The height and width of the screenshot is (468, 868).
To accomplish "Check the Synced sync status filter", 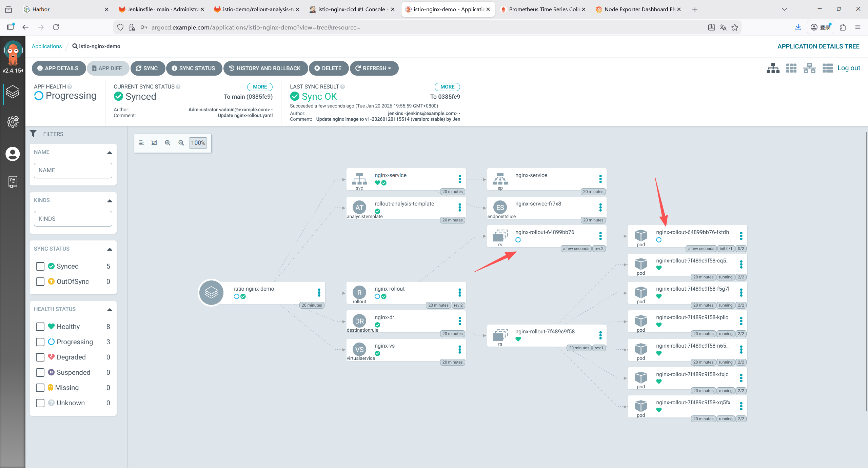I will [40, 266].
